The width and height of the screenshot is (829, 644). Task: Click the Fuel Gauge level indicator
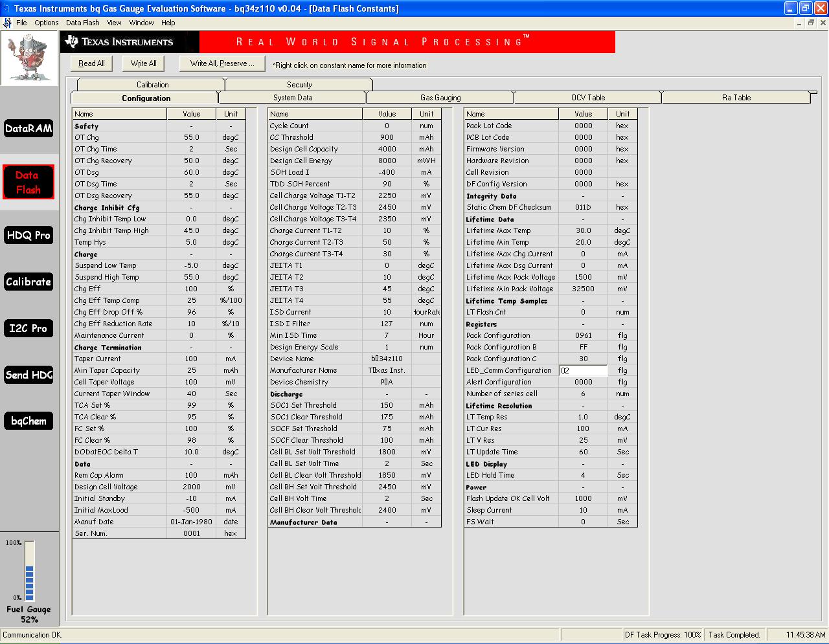(29, 572)
